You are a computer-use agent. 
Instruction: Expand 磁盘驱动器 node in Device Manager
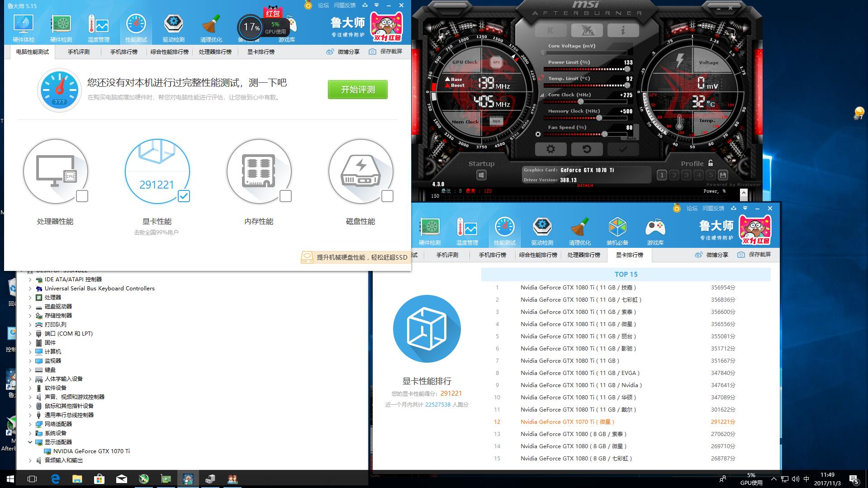click(30, 307)
